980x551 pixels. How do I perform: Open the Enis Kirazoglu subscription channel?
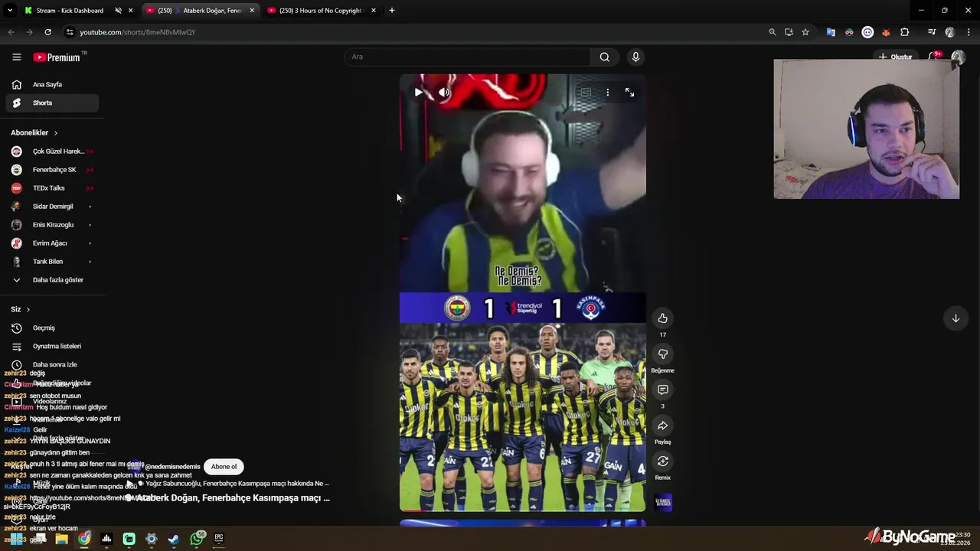click(x=52, y=225)
